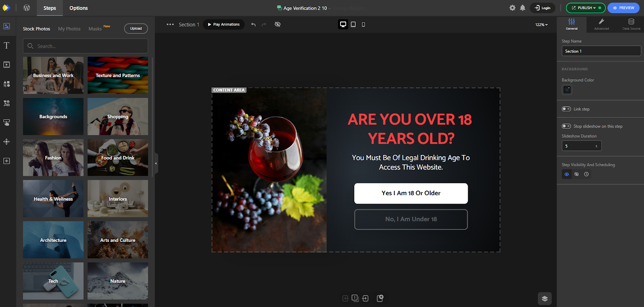Switch to mobile device view
Viewport: 644px width, 307px height.
[363, 25]
